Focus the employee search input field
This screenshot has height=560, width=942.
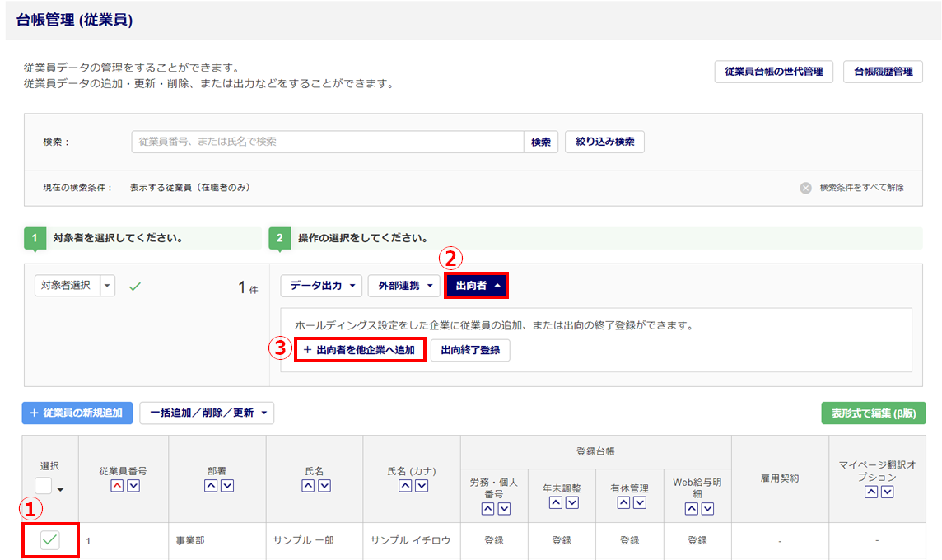tap(327, 142)
